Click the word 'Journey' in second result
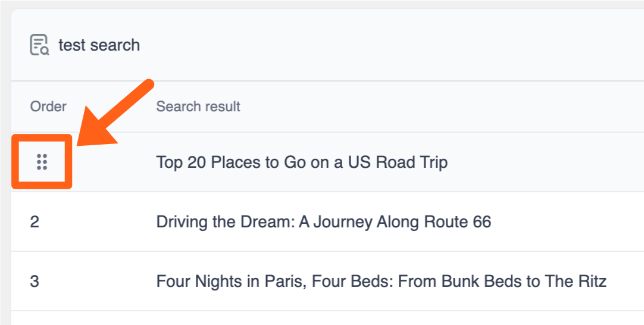The height and width of the screenshot is (325, 644). coord(342,222)
